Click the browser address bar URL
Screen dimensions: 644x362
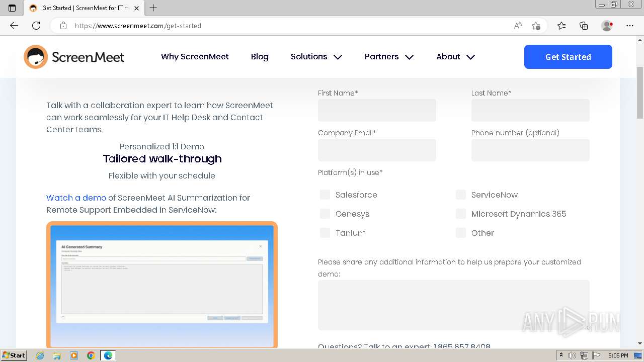point(138,26)
